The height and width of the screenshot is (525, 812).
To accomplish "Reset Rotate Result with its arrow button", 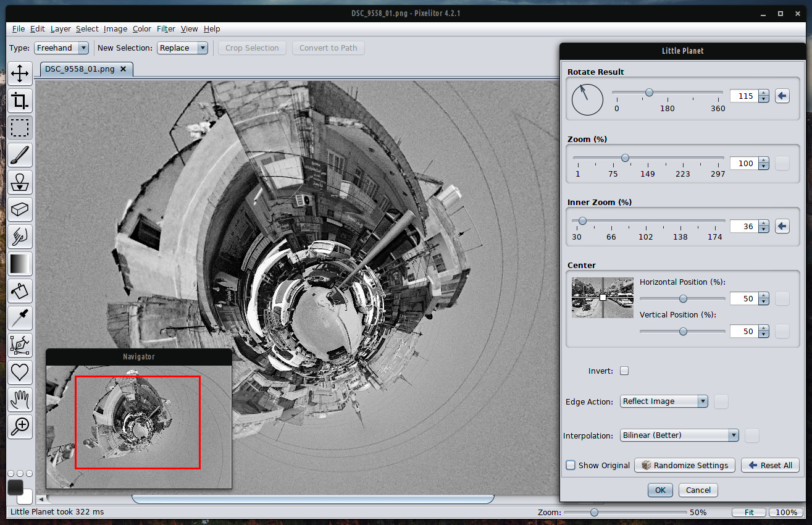I will tap(782, 96).
